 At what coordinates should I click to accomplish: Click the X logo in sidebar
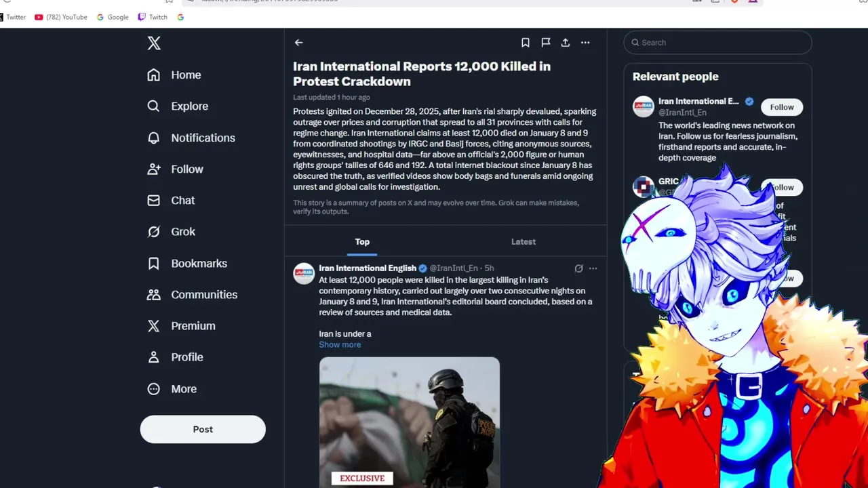154,43
